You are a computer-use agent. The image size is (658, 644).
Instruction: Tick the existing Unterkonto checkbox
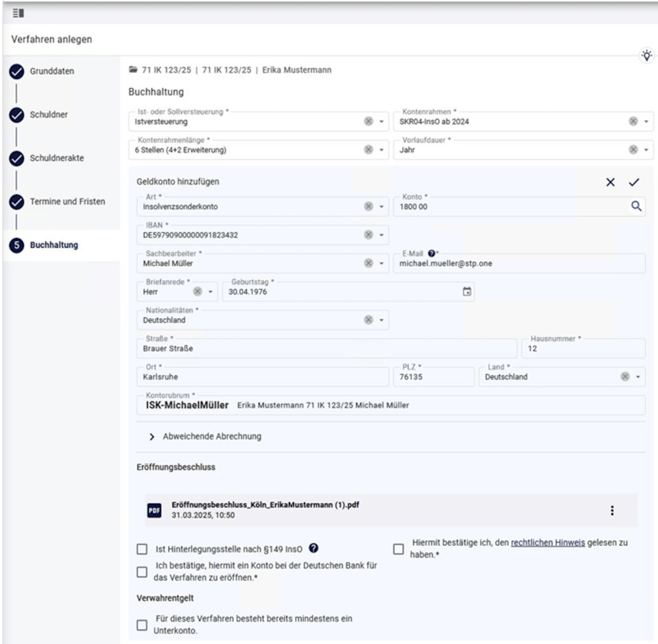(142, 625)
